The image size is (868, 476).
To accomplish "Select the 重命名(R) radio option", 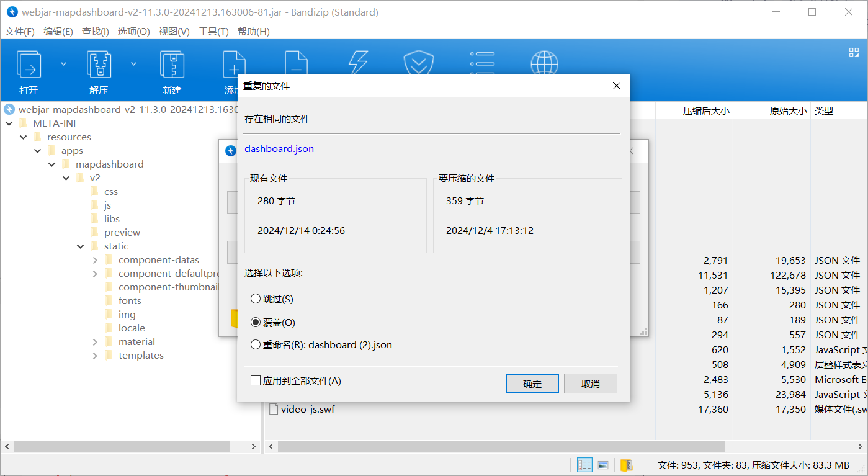I will pyautogui.click(x=256, y=344).
